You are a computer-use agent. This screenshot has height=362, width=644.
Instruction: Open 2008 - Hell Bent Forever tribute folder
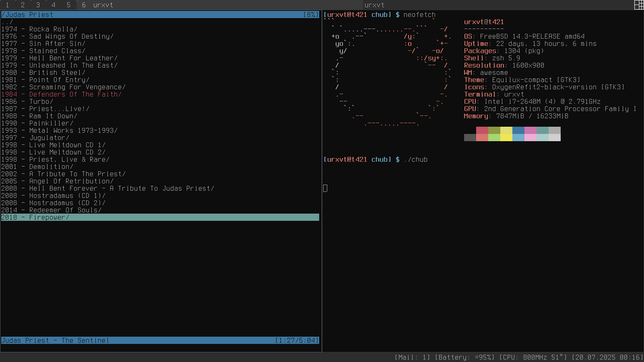tap(107, 188)
